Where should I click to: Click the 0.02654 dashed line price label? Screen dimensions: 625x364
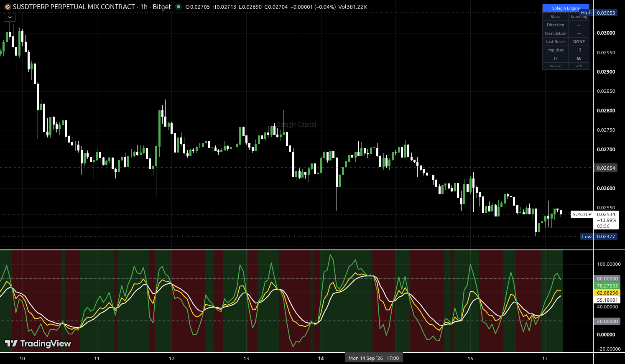pyautogui.click(x=606, y=168)
